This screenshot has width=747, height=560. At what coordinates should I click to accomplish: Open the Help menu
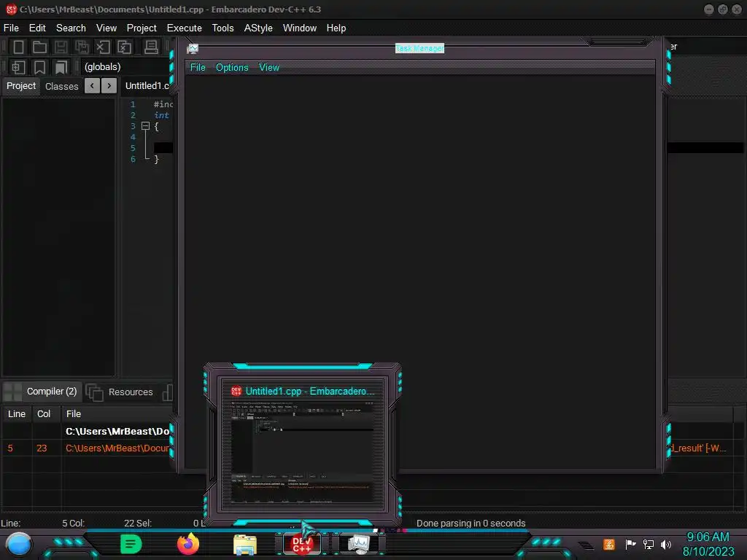(336, 28)
